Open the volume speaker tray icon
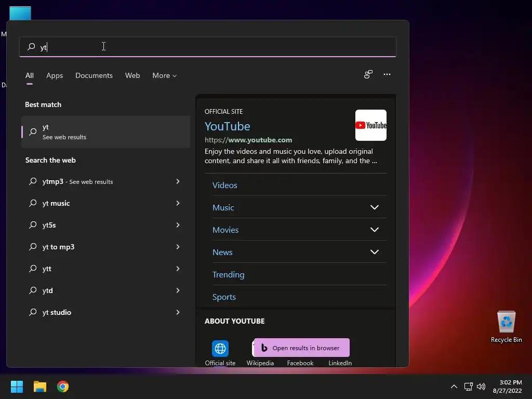532x399 pixels. 481,387
